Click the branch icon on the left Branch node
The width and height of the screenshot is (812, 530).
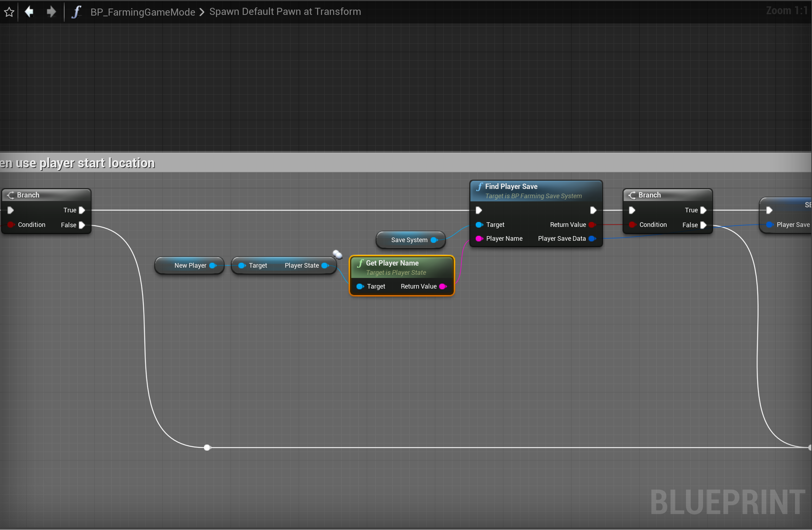click(11, 195)
